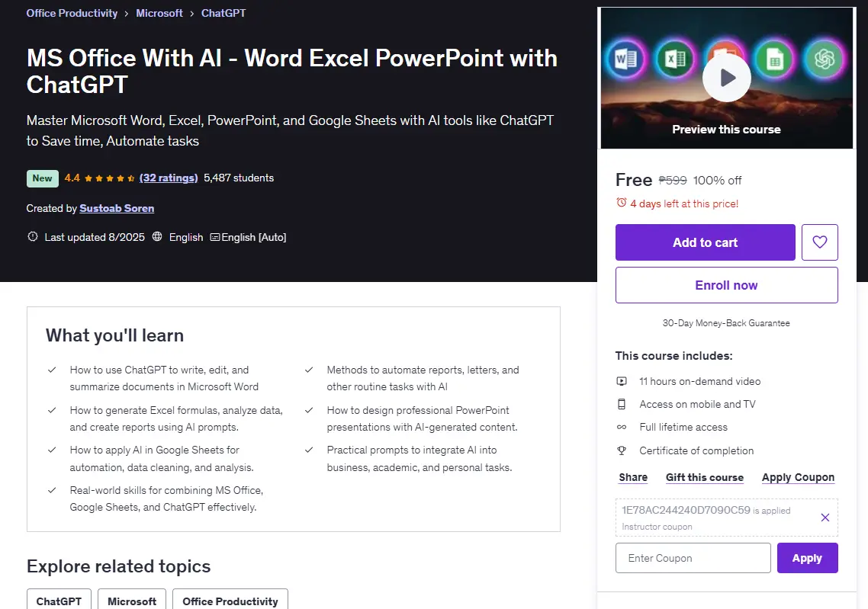The height and width of the screenshot is (609, 868).
Task: Click the star rating icons
Action: [x=110, y=178]
